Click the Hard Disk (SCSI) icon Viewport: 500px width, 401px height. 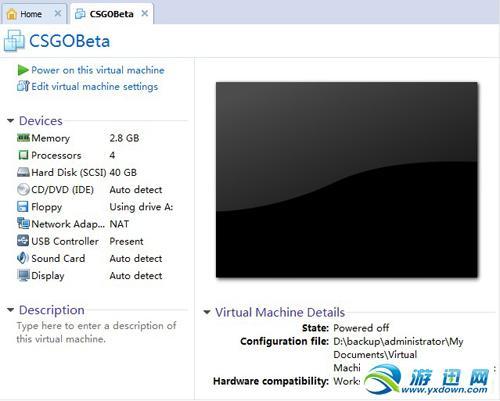pos(23,172)
